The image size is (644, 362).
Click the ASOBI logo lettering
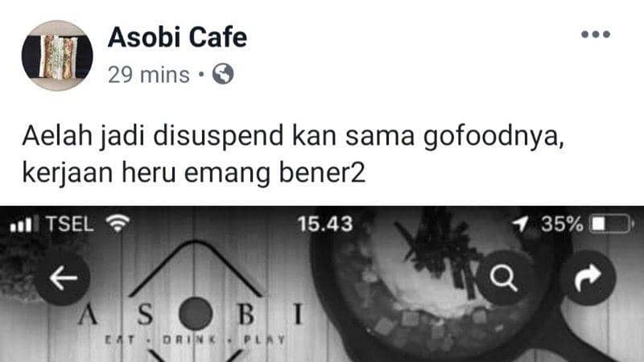[191, 315]
